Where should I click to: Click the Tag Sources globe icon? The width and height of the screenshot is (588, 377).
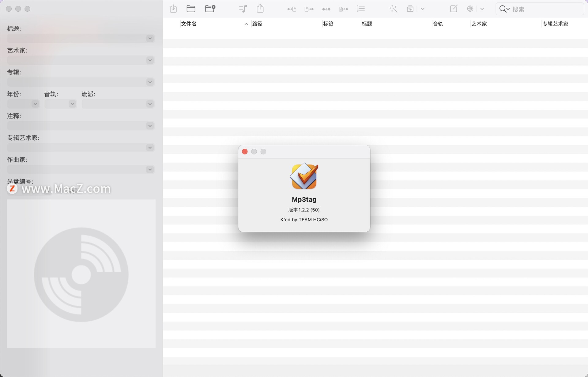tap(470, 9)
